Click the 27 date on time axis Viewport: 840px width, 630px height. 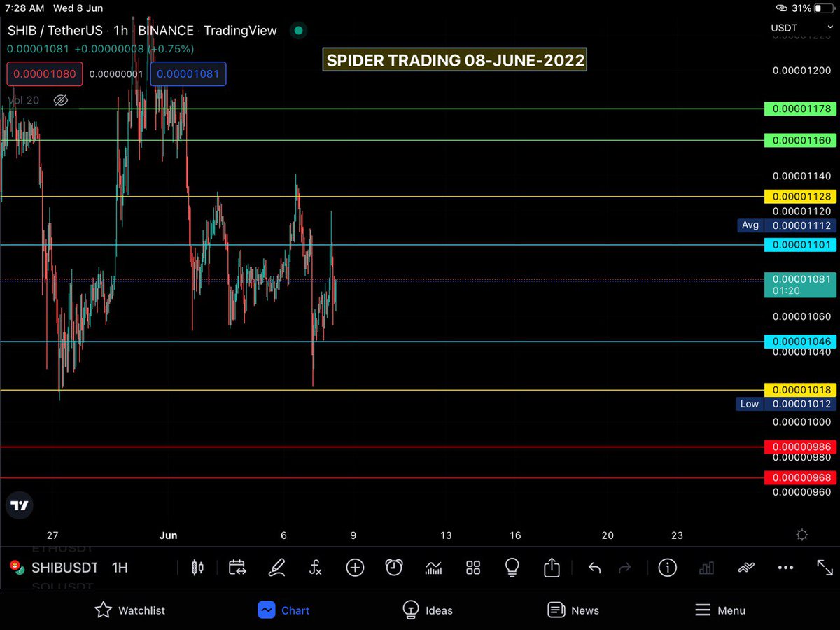point(52,535)
